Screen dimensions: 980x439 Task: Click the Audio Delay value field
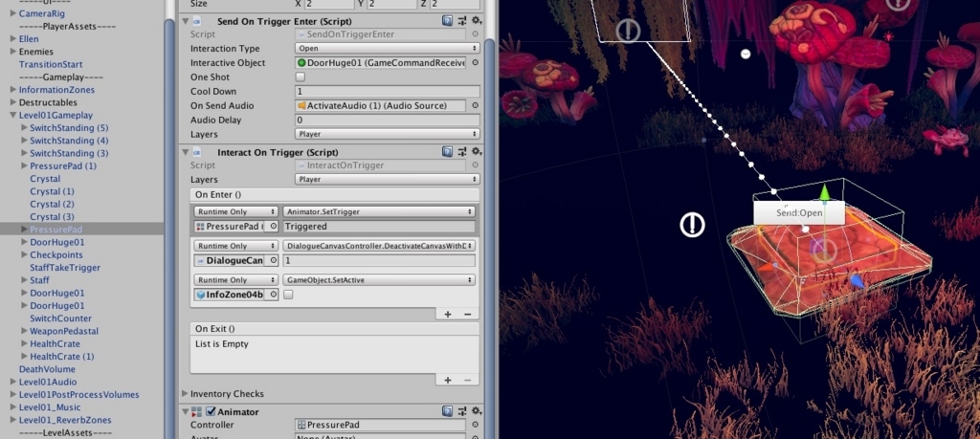(387, 120)
